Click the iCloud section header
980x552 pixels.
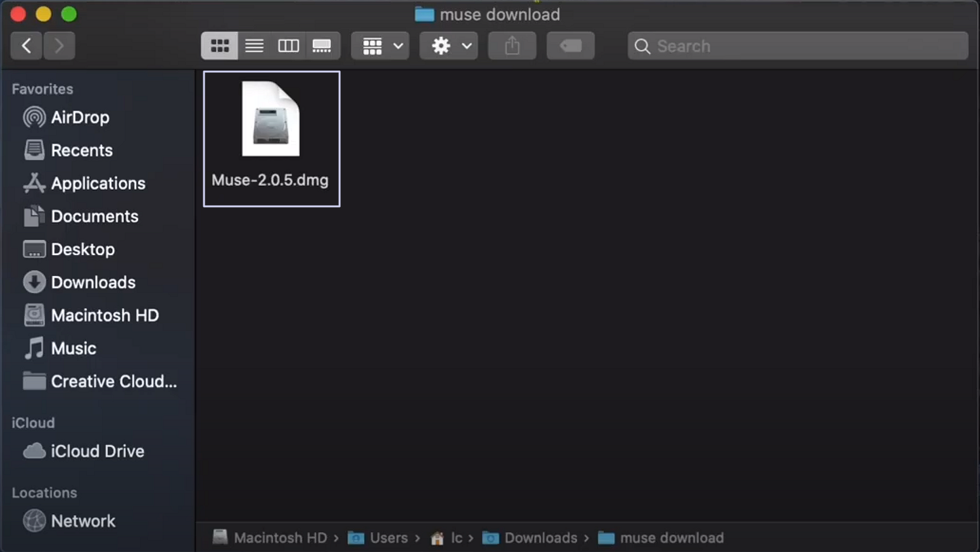click(33, 422)
